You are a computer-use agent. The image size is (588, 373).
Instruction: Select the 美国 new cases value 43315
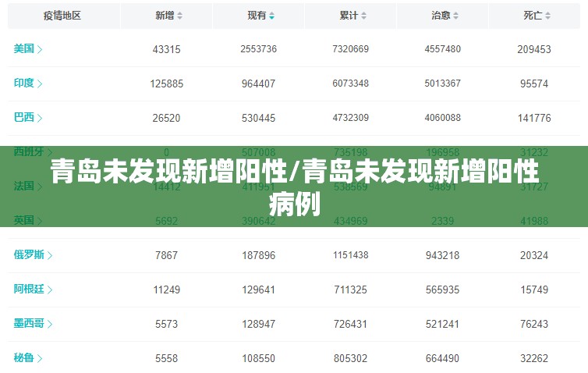point(167,49)
